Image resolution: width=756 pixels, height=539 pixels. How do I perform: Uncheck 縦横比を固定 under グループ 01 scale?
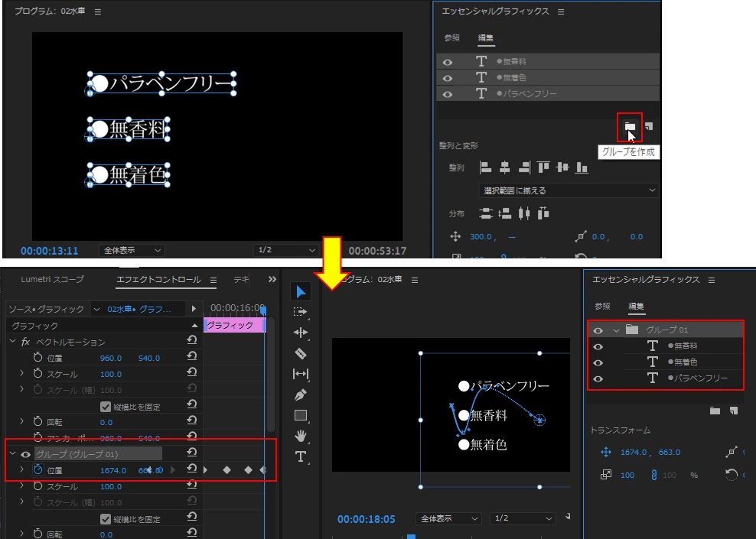pyautogui.click(x=106, y=519)
